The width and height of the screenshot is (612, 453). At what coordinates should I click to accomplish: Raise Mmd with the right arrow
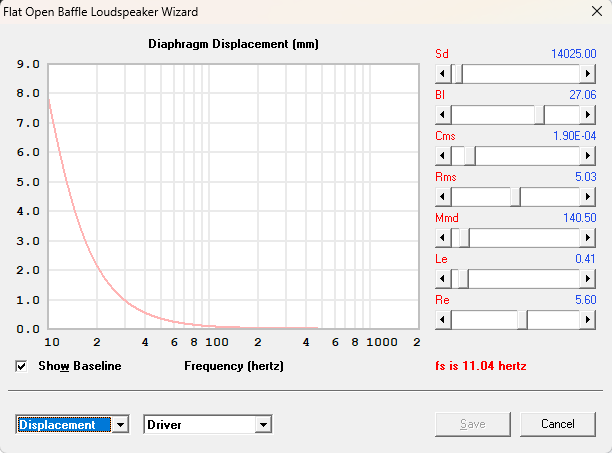click(587, 238)
